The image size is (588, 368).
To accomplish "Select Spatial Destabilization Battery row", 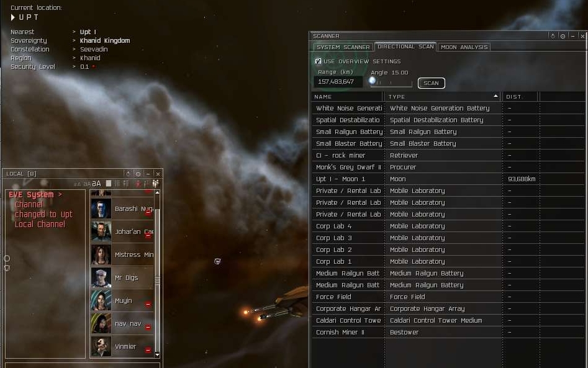I will point(448,120).
